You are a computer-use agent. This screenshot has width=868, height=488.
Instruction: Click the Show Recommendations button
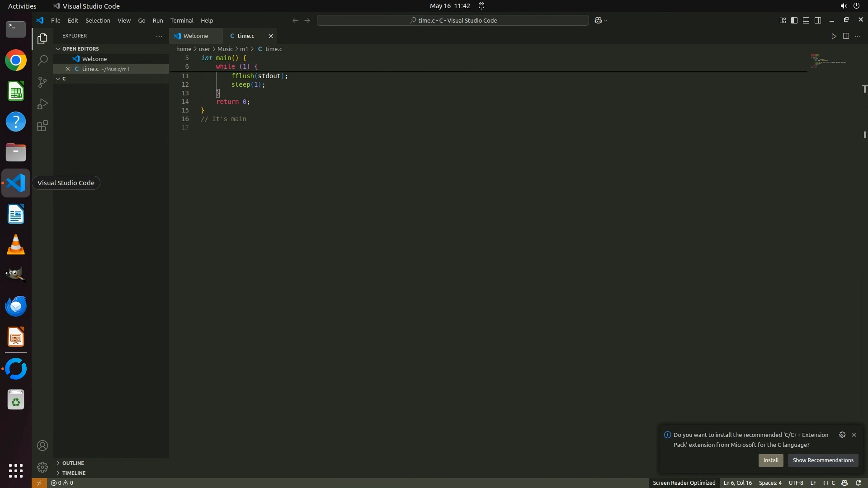(x=823, y=460)
